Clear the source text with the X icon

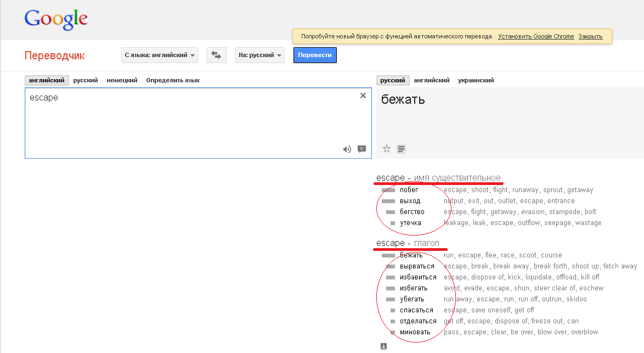(363, 96)
